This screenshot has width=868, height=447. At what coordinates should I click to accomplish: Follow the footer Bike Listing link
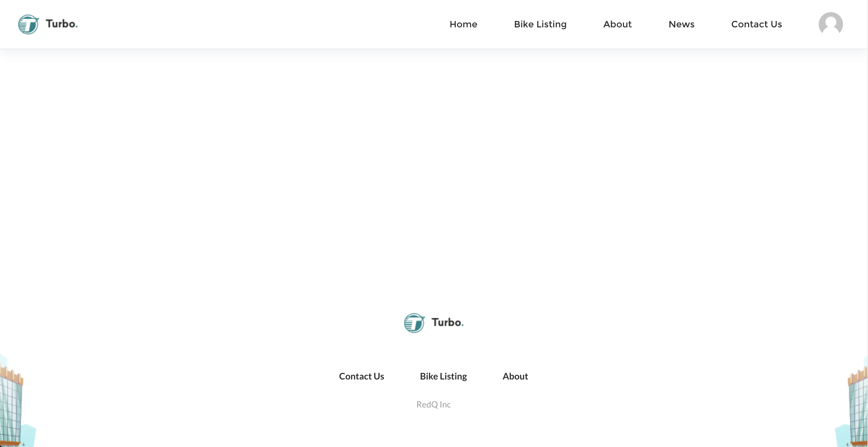tap(443, 376)
